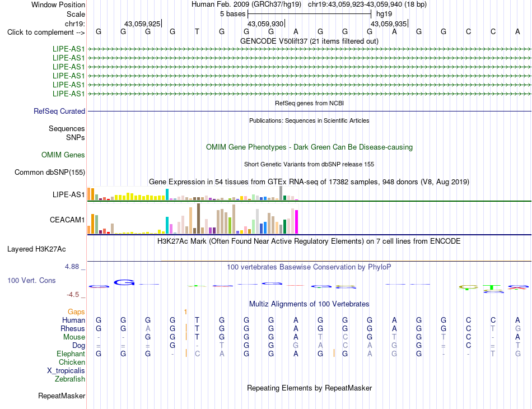This screenshot has height=409, width=532.
Task: Select the Chicken alignment row label
Action: point(72,362)
